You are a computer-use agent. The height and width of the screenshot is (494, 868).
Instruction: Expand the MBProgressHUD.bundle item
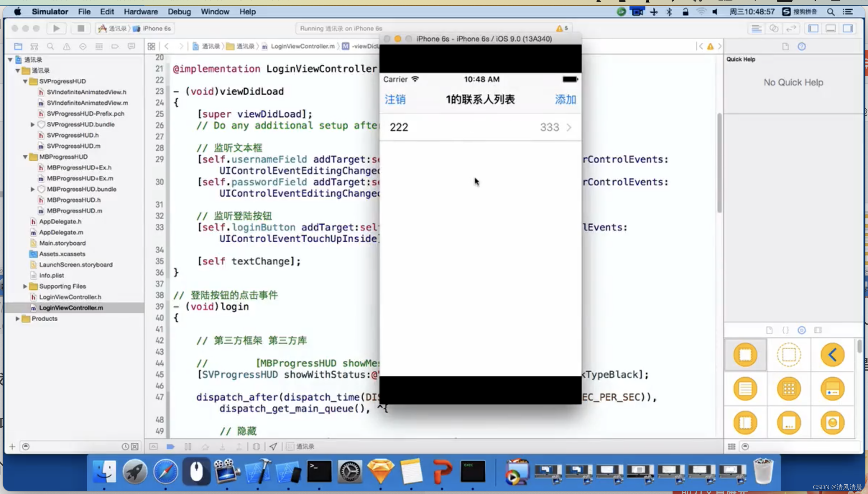tap(32, 189)
